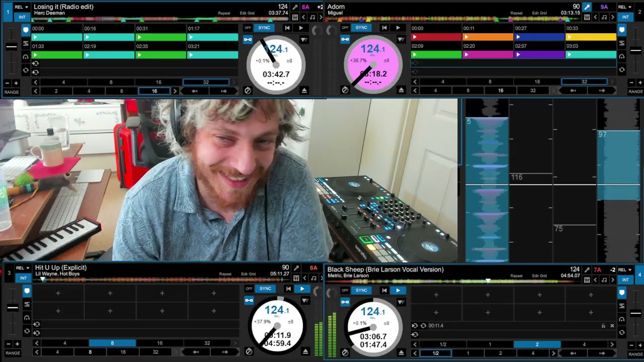Open tempo dropdown on deck 4 platter
The image size is (644, 362).
[401, 302]
